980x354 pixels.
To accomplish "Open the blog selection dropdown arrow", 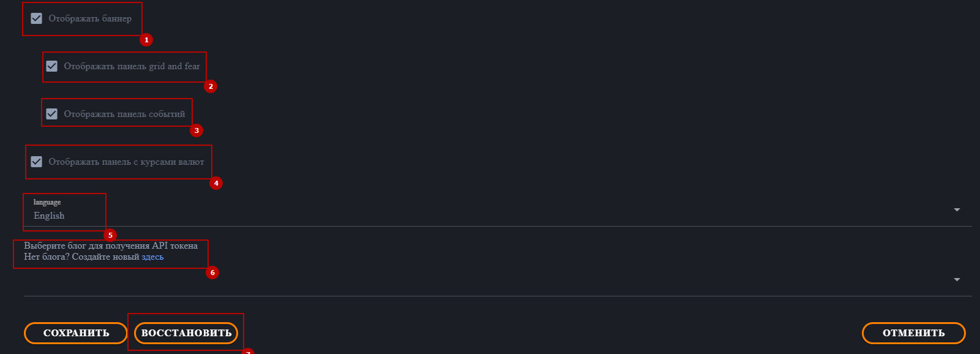I will [x=956, y=280].
